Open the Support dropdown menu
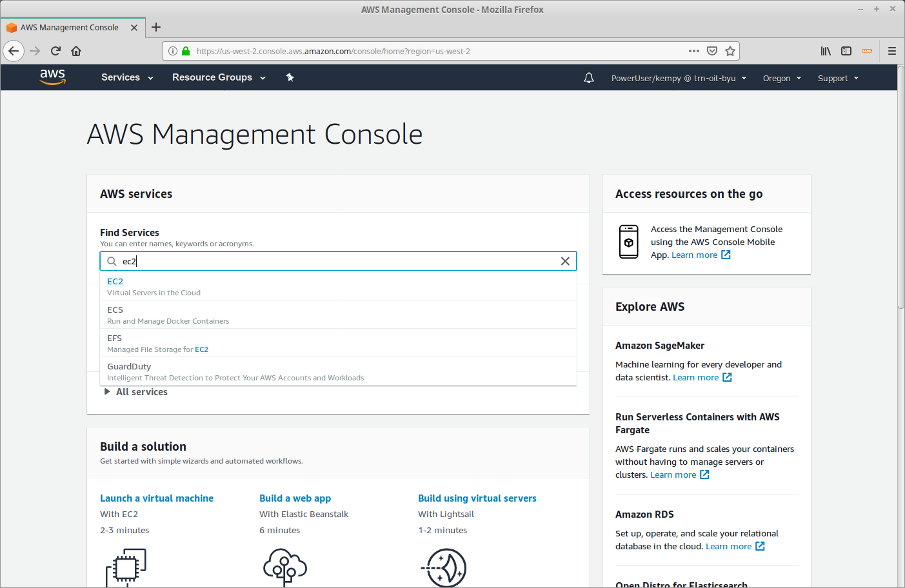Viewport: 905px width, 588px height. [839, 78]
